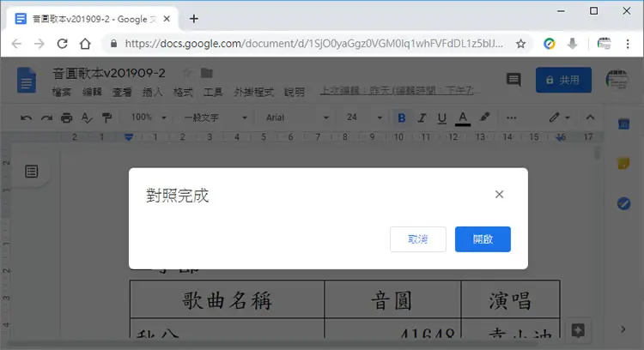Screen dimensions: 644x350
Task: Click the Google Docs home icon
Action: pyautogui.click(x=27, y=80)
